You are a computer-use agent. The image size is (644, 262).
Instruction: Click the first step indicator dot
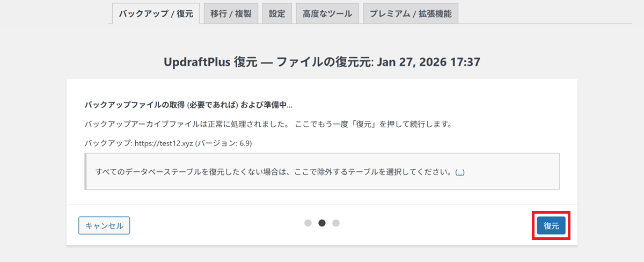click(x=308, y=223)
